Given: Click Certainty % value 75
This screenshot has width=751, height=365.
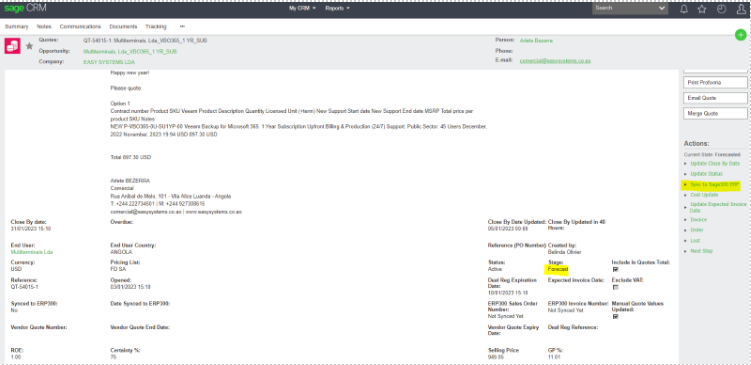Looking at the screenshot, I should (113, 357).
